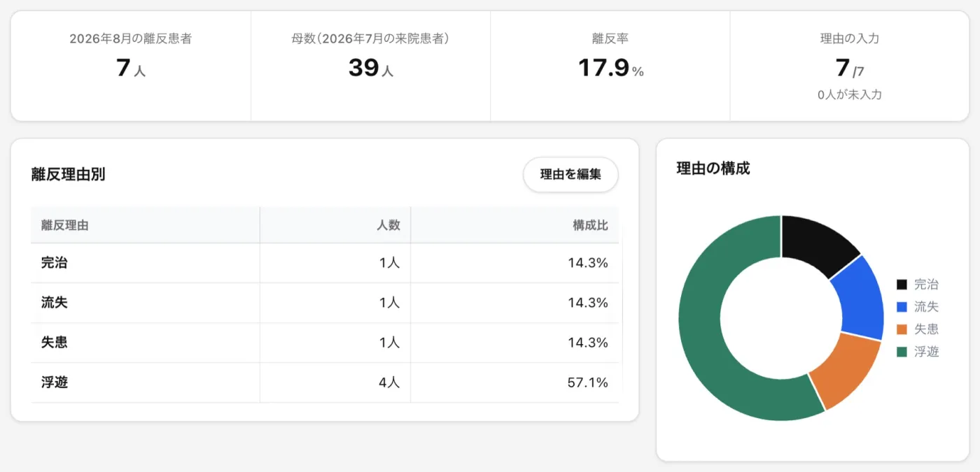This screenshot has height=472, width=980.
Task: Select the green 浮遊 legend swatch
Action: click(x=902, y=352)
